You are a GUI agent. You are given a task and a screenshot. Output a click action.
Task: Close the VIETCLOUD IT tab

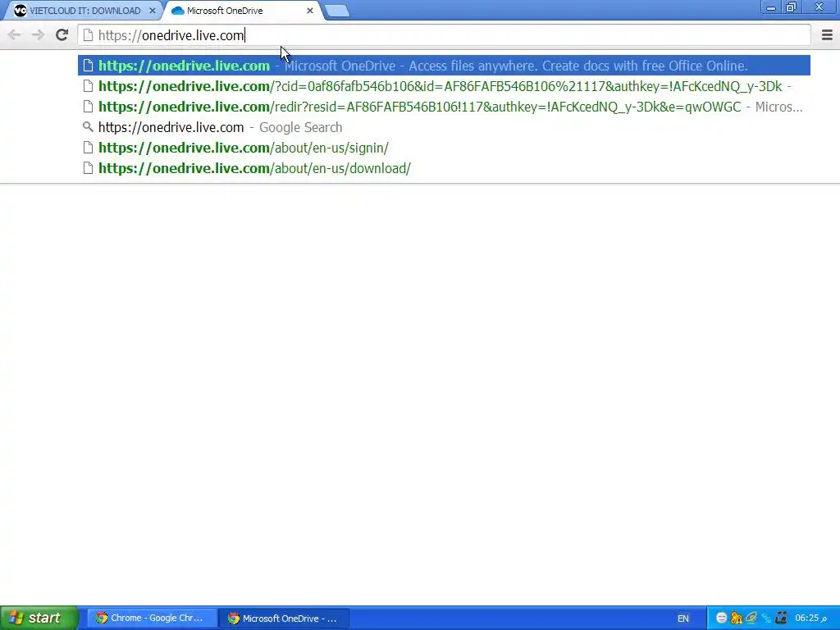click(x=152, y=11)
